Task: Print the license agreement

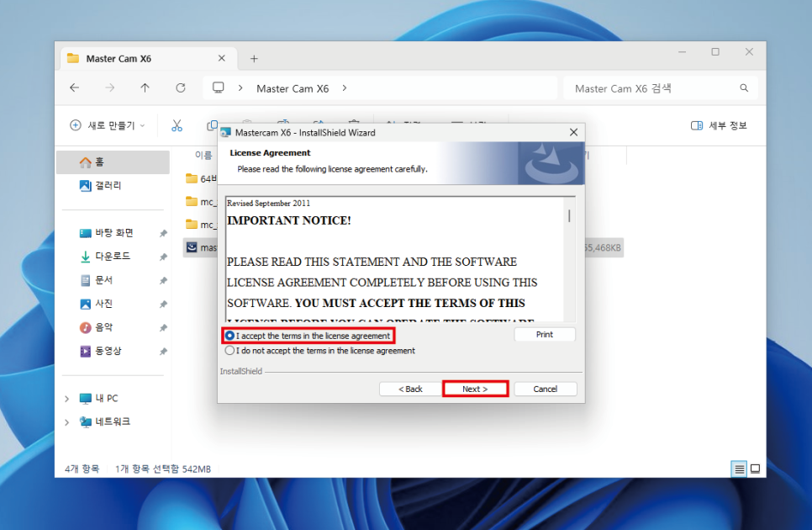Action: click(544, 335)
